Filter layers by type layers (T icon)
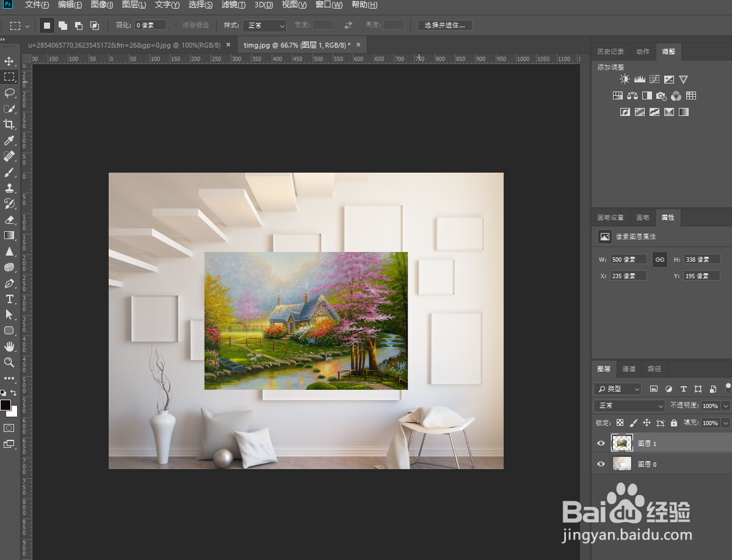732x560 pixels. (683, 389)
